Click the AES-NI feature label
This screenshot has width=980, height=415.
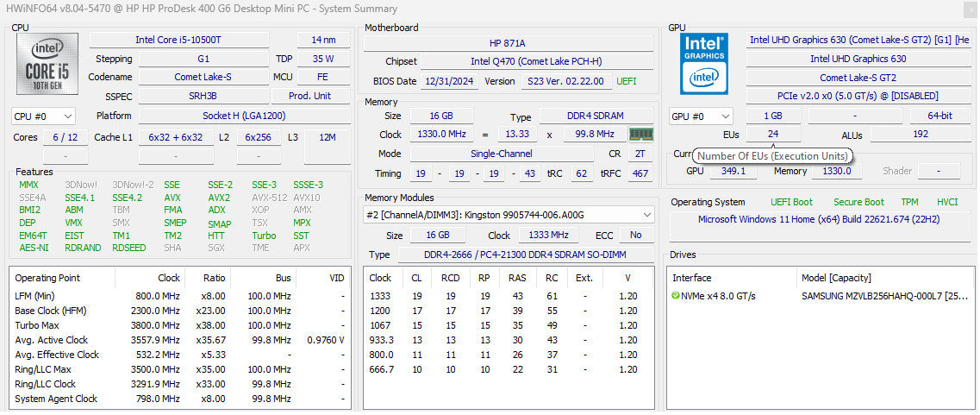(x=33, y=248)
